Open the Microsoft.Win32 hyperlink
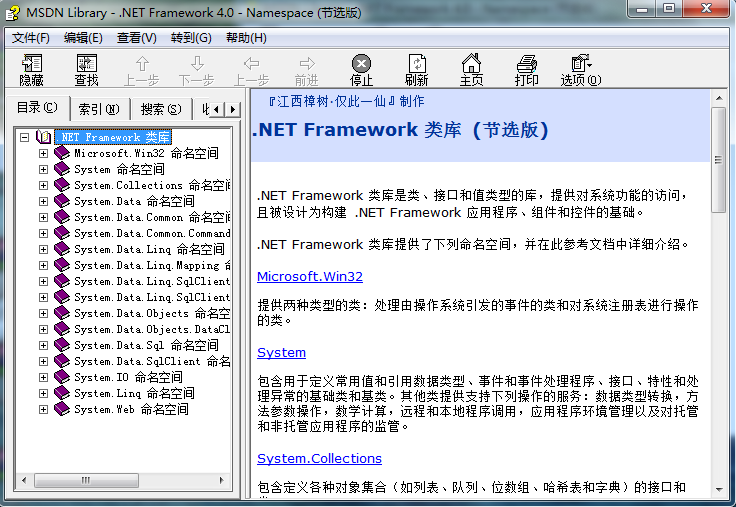The height and width of the screenshot is (507, 736). [310, 277]
